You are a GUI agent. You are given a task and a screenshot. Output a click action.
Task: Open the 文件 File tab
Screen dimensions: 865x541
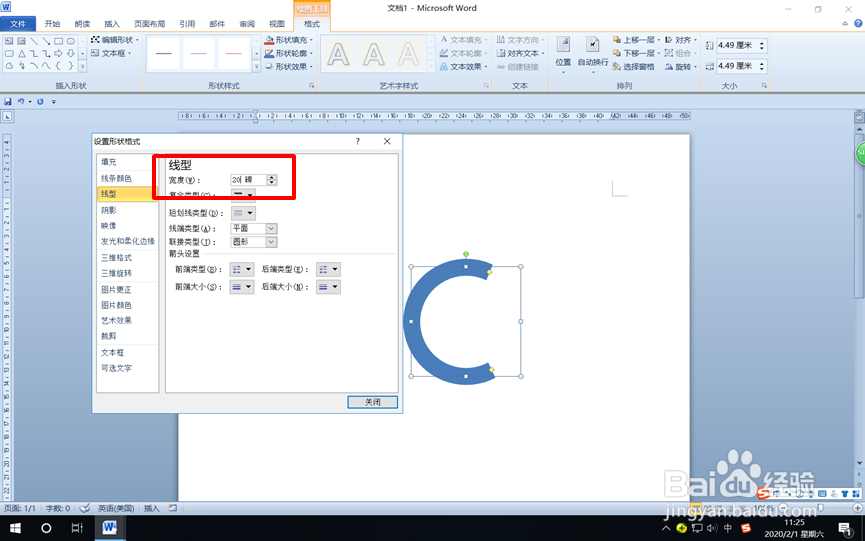(x=18, y=24)
